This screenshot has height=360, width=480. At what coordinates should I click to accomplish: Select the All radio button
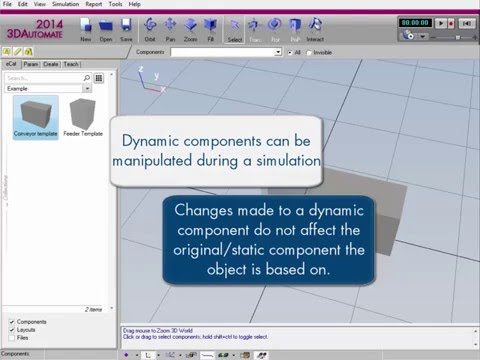click(x=290, y=53)
